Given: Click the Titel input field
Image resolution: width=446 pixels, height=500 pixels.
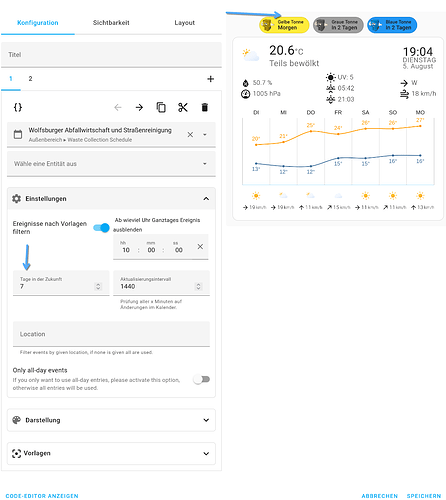Looking at the screenshot, I should (111, 55).
